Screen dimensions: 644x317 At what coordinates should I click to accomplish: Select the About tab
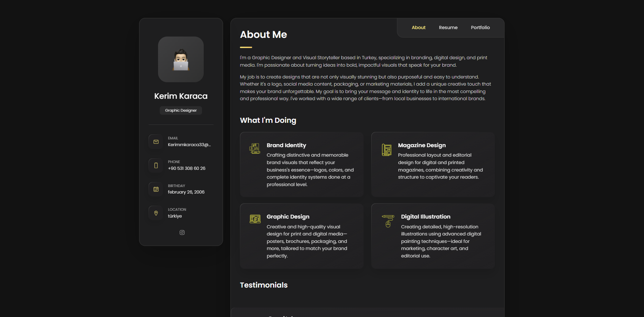pyautogui.click(x=419, y=28)
